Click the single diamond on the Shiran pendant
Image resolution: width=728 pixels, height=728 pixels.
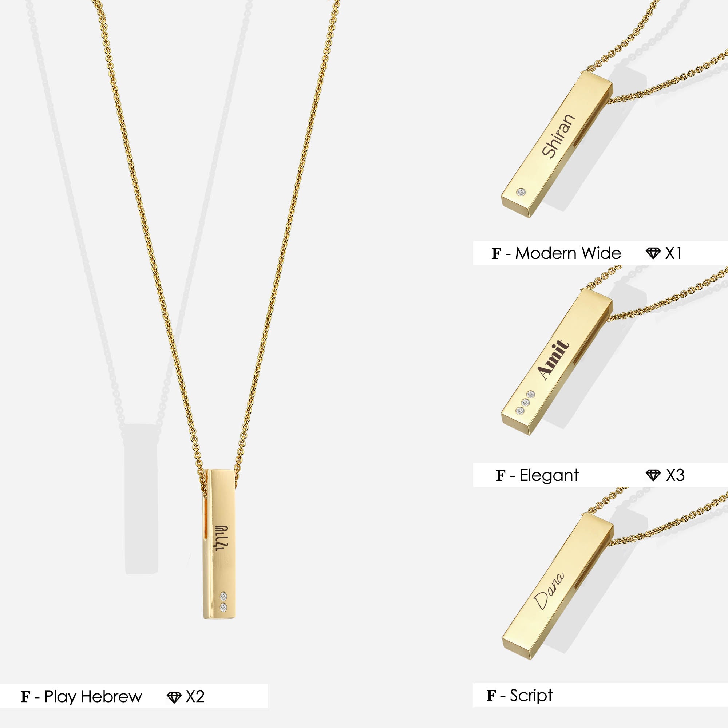[x=521, y=192]
